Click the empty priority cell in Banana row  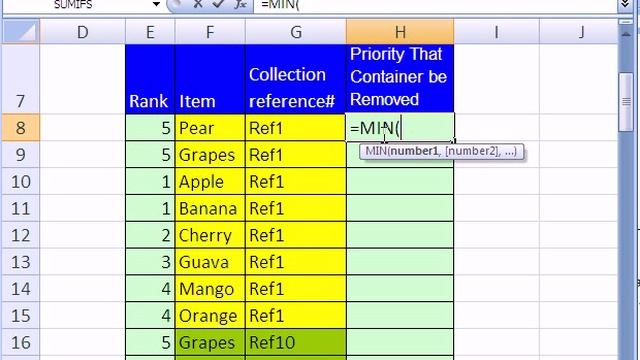click(x=400, y=209)
